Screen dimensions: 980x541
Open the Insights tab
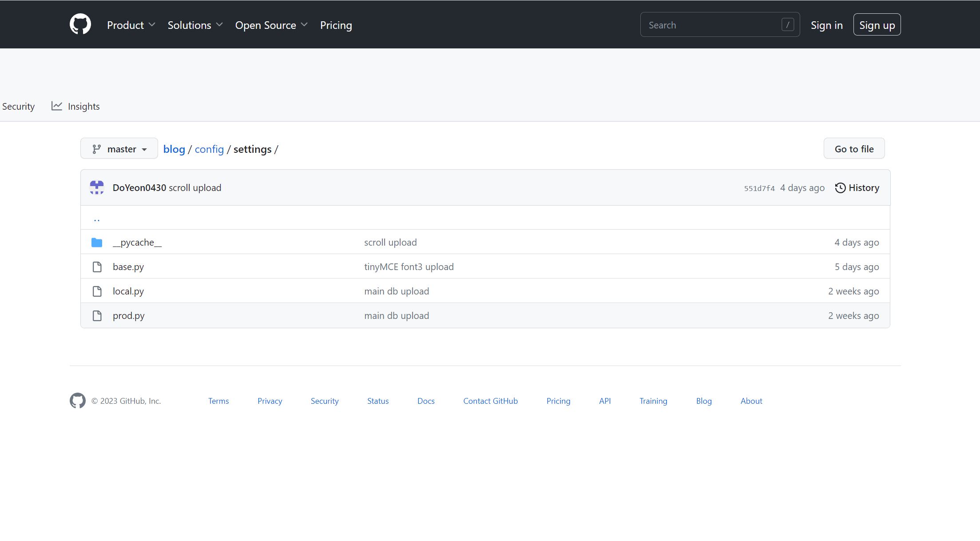point(75,106)
